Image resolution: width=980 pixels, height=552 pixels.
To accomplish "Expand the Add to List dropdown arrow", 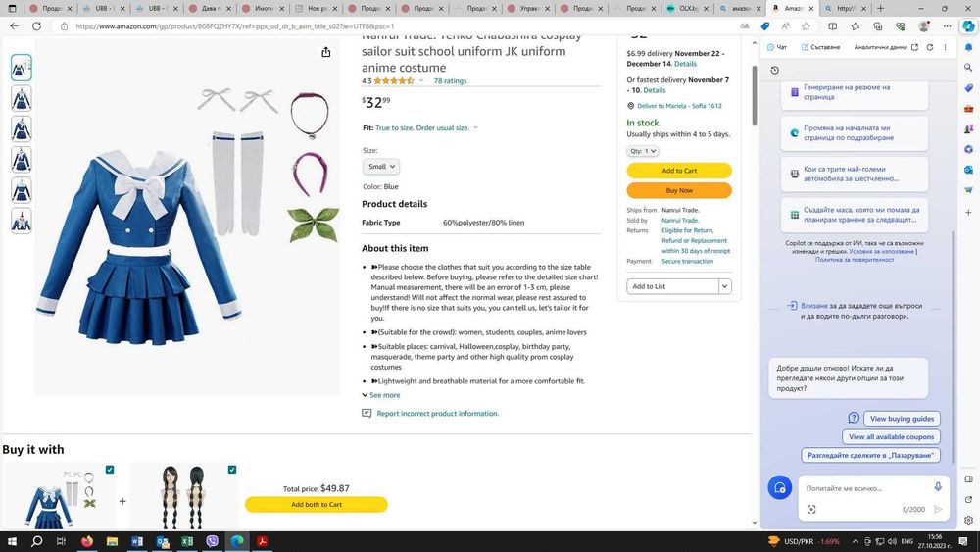I will pos(724,286).
